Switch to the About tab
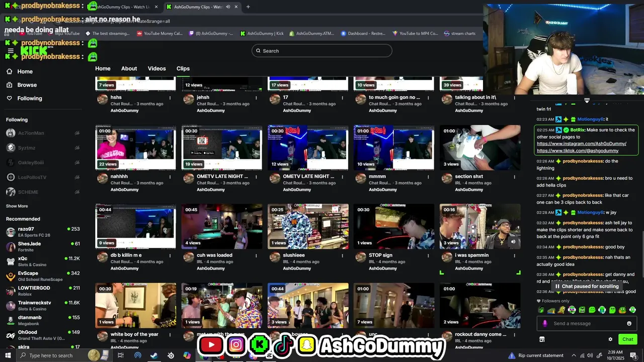This screenshot has height=362, width=644. (129, 68)
